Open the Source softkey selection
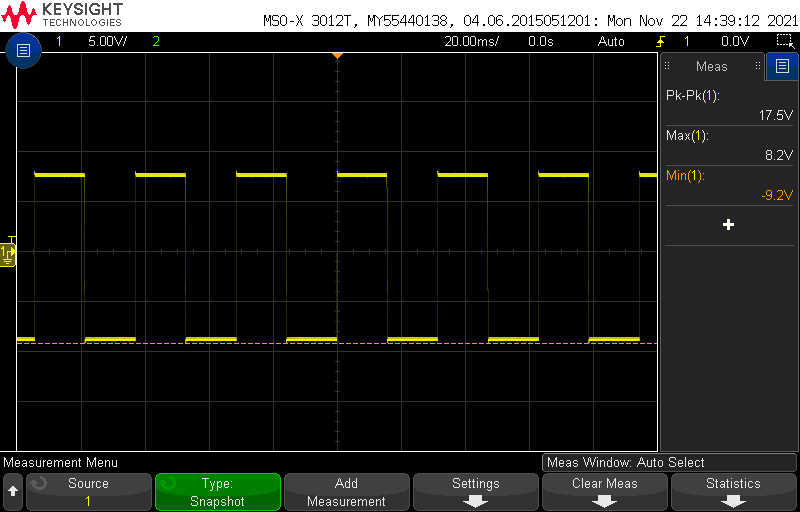This screenshot has width=800, height=512. [x=88, y=492]
